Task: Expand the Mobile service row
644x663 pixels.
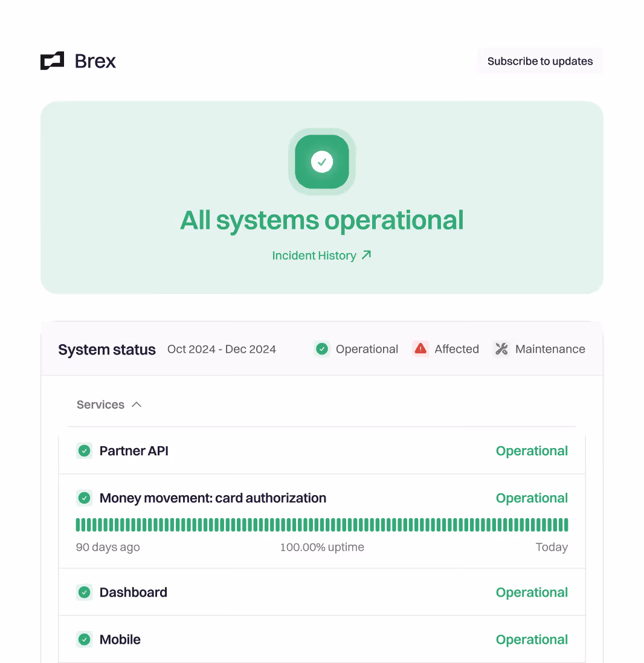Action: click(322, 639)
